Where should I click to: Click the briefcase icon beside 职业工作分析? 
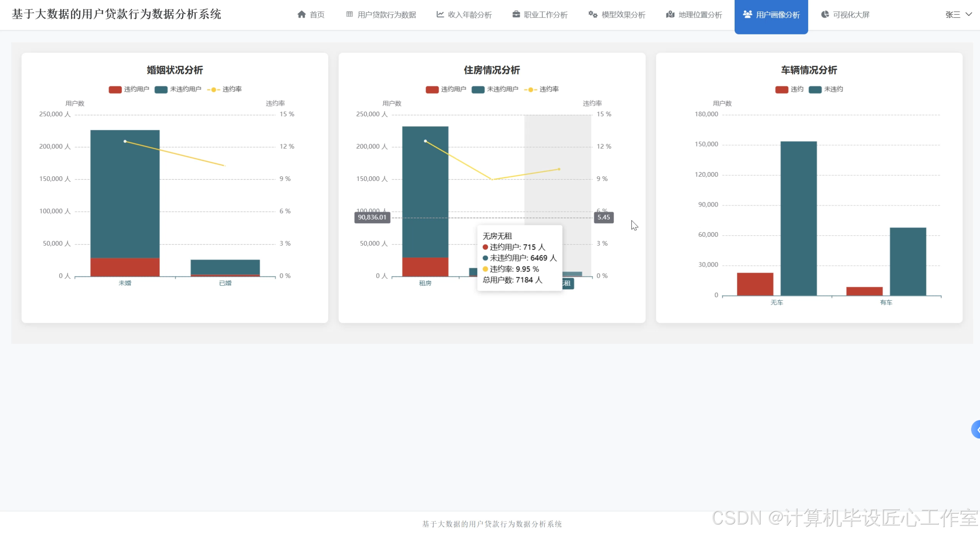[516, 15]
